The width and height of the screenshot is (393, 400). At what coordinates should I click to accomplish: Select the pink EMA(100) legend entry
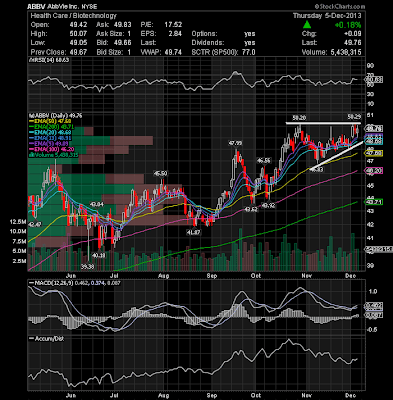point(52,150)
